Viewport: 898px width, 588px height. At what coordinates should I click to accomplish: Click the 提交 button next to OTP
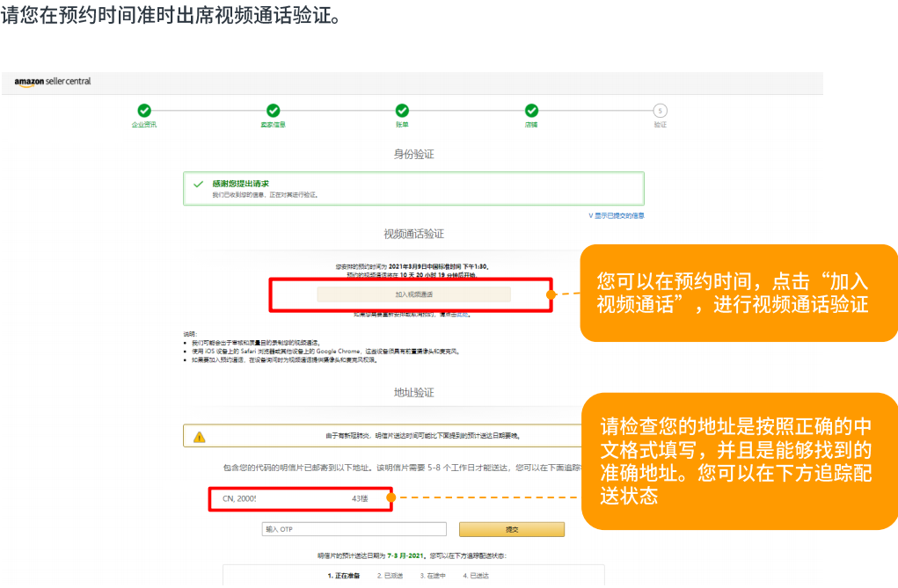[x=511, y=529]
